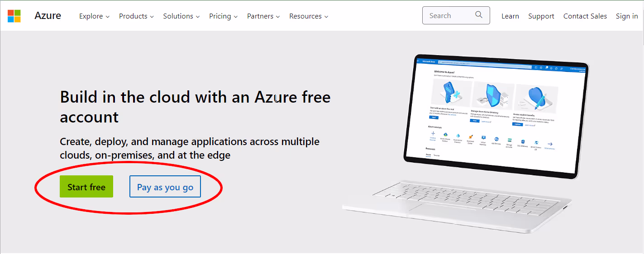644x254 pixels.
Task: Expand the Partners menu
Action: (263, 16)
